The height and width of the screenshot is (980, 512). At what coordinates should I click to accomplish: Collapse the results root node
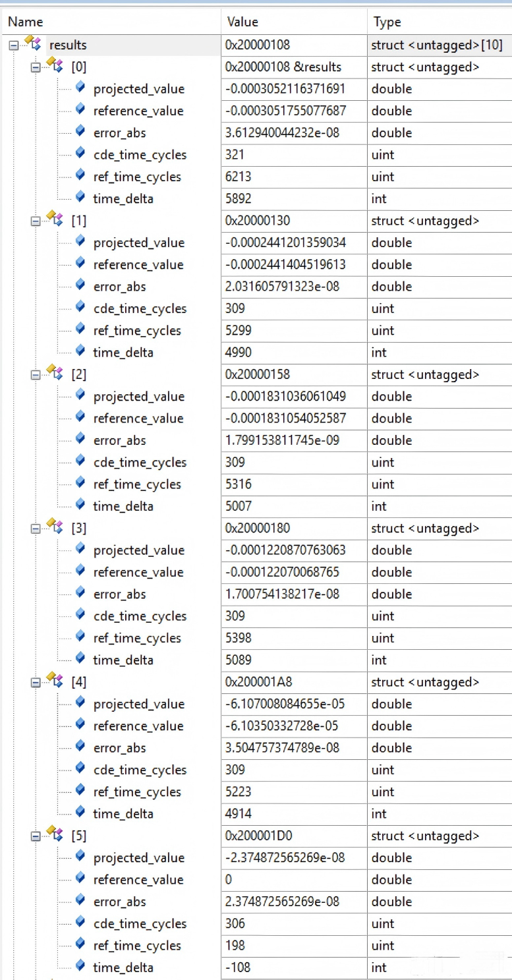click(14, 45)
